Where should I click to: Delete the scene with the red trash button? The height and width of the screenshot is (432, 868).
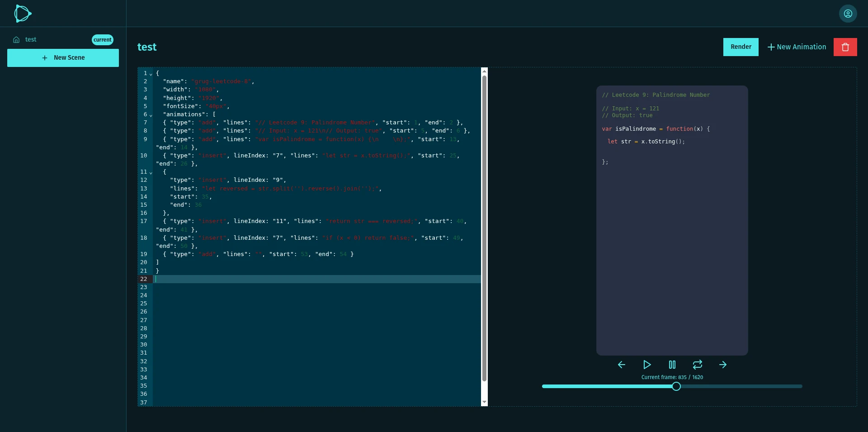(845, 47)
